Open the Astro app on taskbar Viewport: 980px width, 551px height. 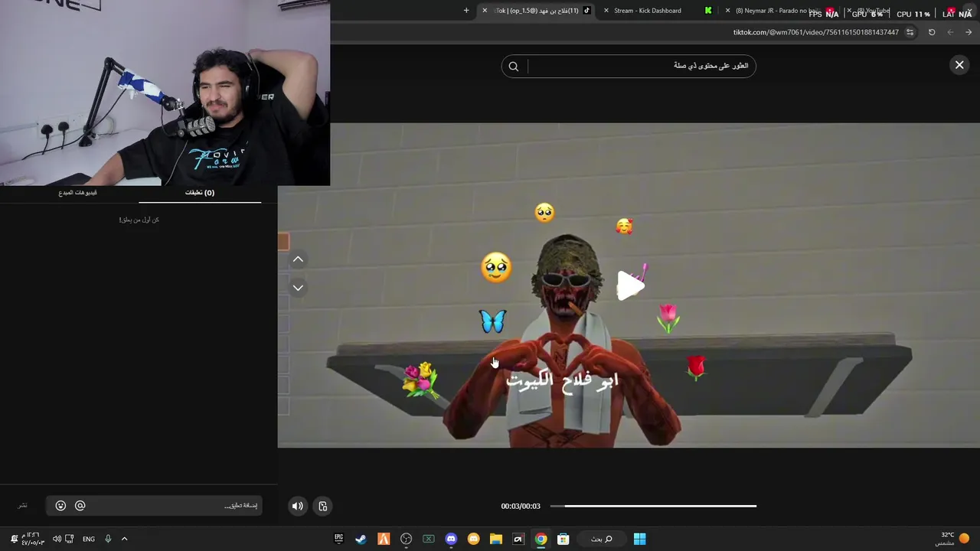click(x=518, y=539)
